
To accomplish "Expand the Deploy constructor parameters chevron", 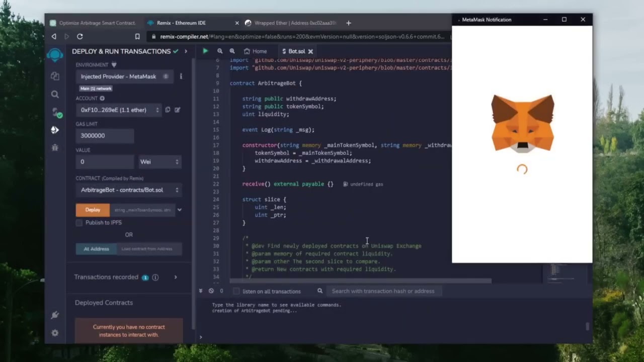I will [179, 210].
